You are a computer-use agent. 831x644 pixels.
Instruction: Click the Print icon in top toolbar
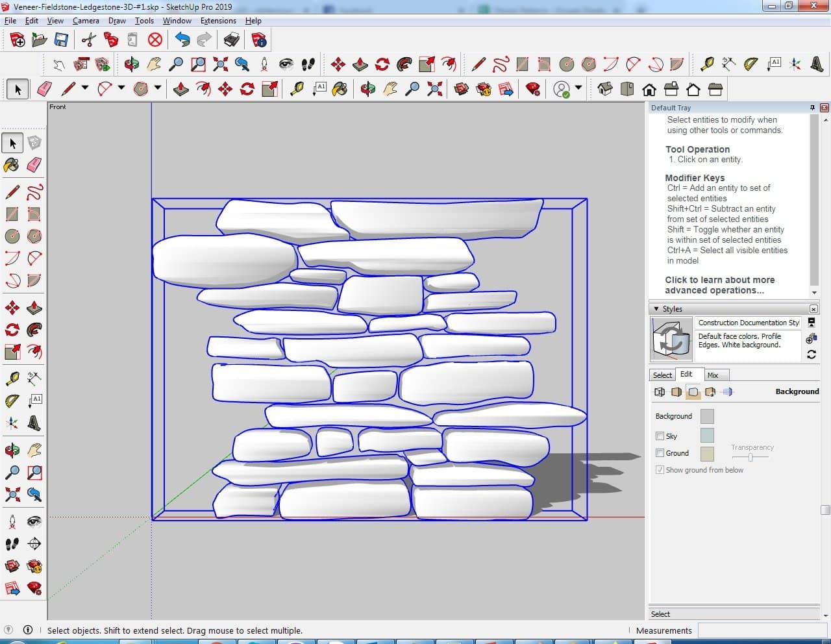tap(232, 40)
